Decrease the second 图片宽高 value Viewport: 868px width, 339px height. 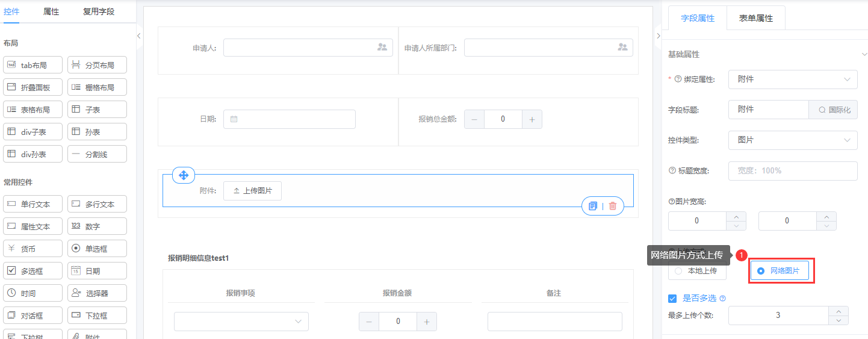pos(826,226)
